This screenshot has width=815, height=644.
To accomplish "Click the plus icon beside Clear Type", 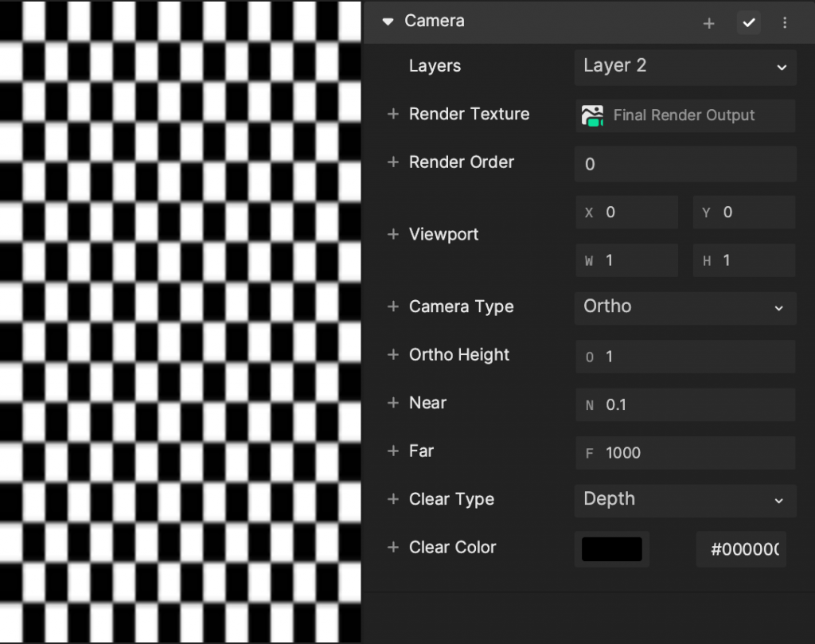I will tap(393, 499).
